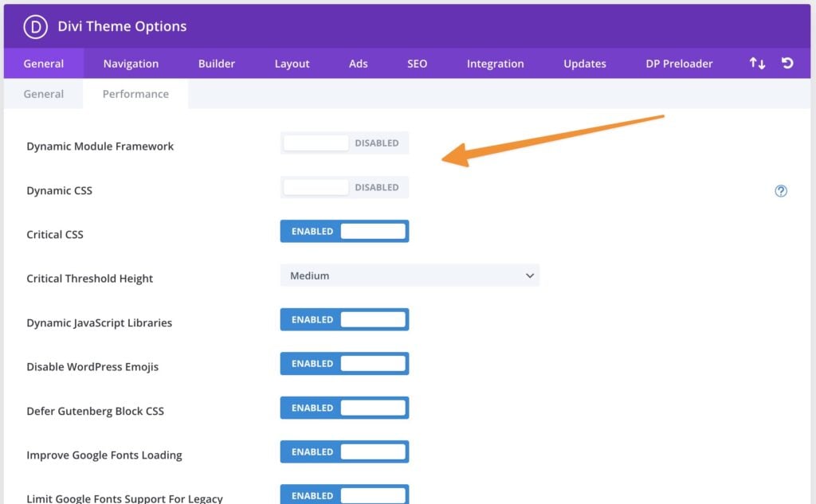Image resolution: width=816 pixels, height=504 pixels.
Task: Go to the Updates tab
Action: [x=584, y=64]
